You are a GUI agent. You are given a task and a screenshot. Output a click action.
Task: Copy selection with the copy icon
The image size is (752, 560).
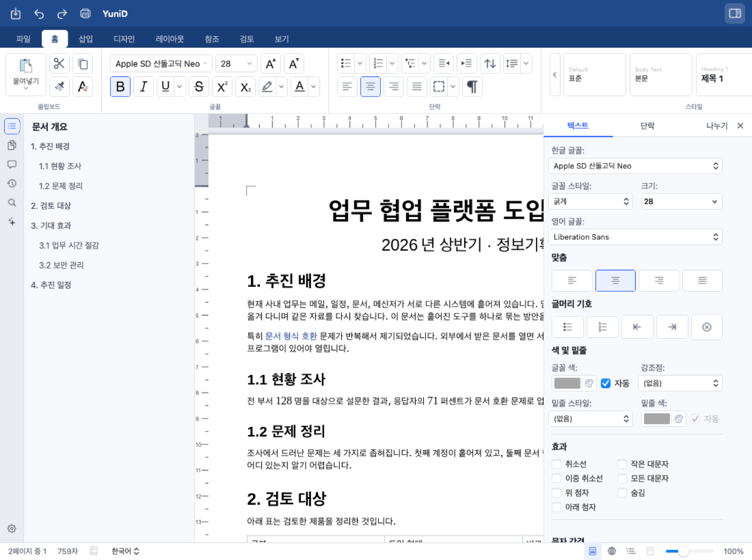pyautogui.click(x=83, y=63)
